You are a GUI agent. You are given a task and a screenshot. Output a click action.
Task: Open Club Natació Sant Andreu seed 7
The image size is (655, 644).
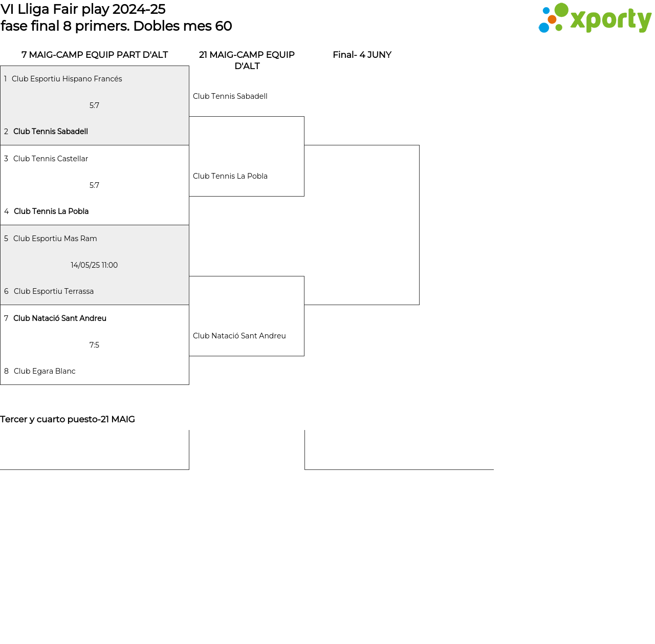(x=60, y=318)
